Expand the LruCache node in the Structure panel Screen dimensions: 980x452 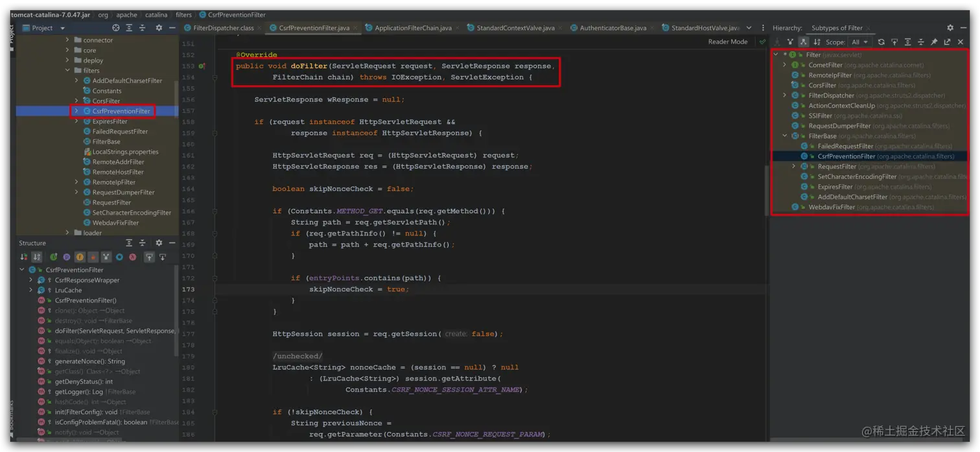pos(30,291)
